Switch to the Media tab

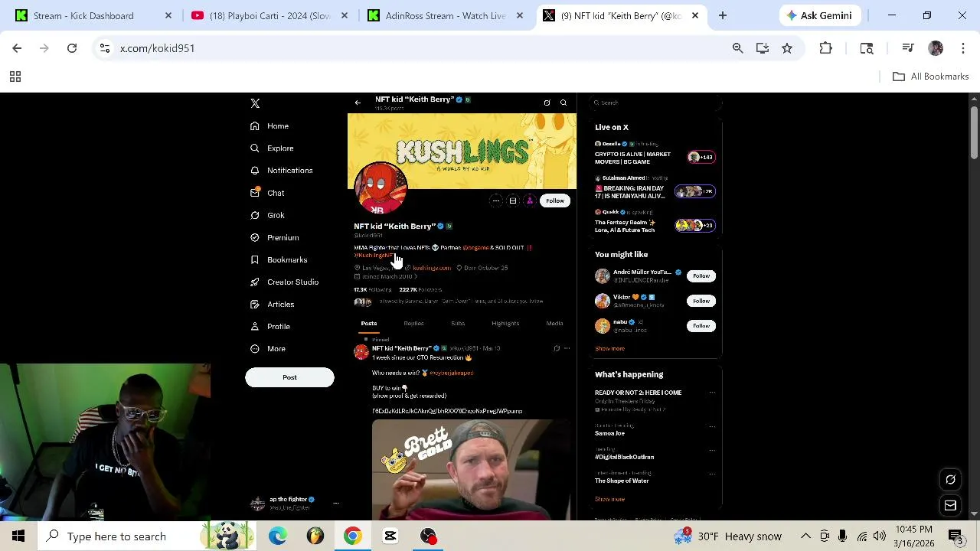point(554,324)
